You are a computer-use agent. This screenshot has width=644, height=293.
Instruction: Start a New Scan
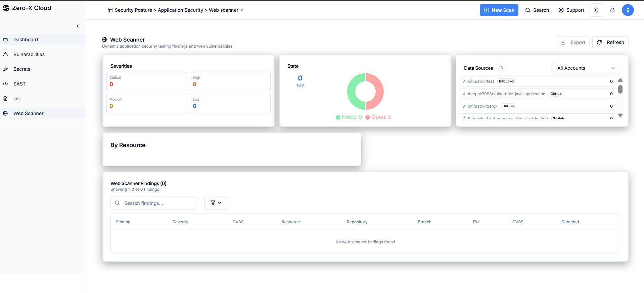pos(499,10)
